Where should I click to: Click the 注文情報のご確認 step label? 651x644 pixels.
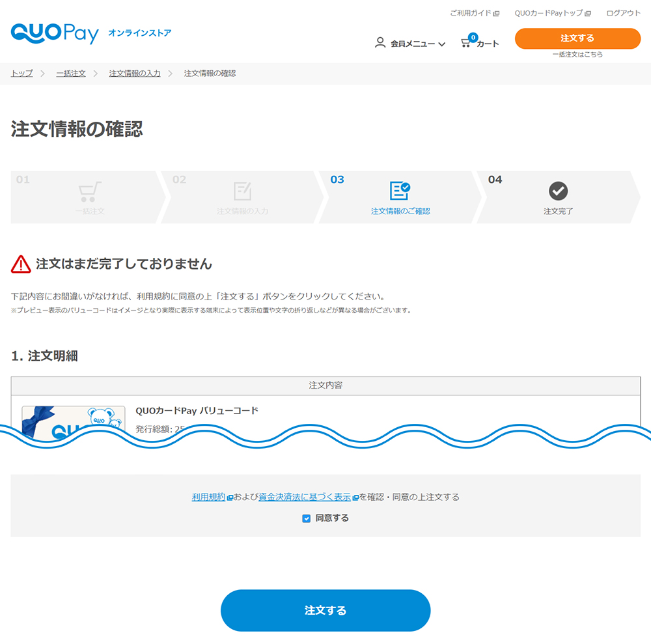click(400, 212)
